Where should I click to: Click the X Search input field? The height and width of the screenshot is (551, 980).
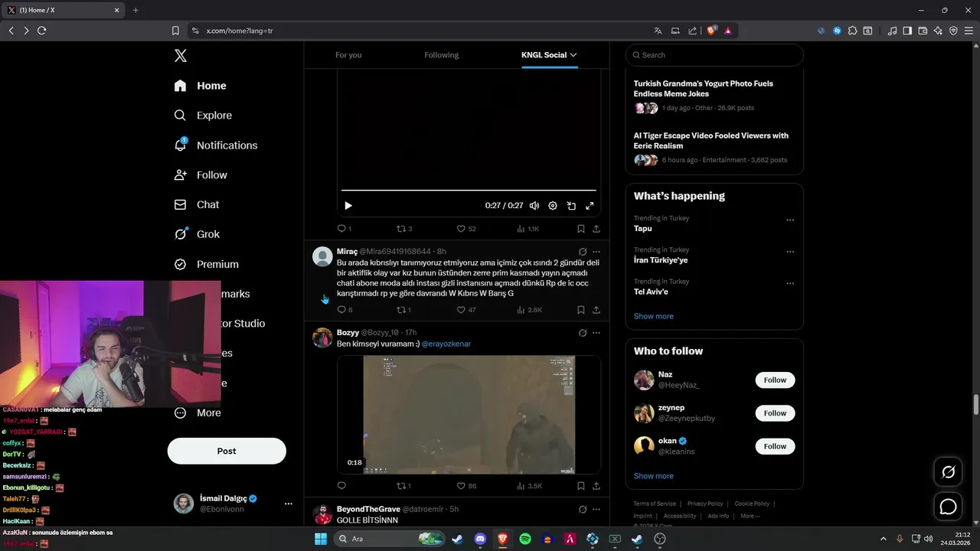pyautogui.click(x=714, y=55)
